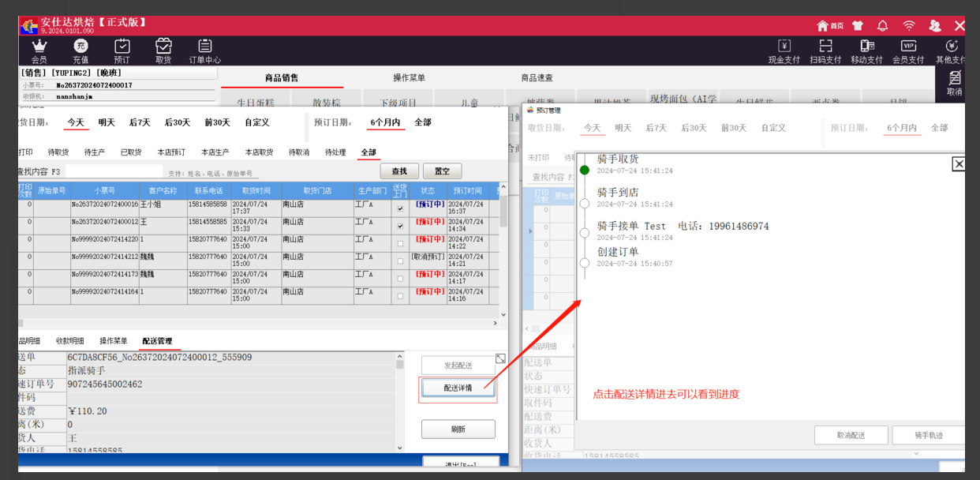Open 现烤面包 product category
Viewport: 980px width, 480px height.
coord(683,99)
